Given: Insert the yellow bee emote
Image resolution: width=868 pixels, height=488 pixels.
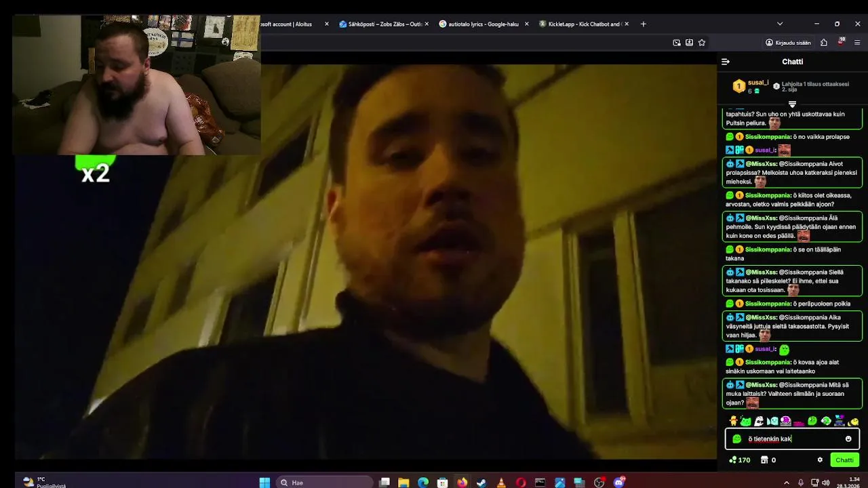Looking at the screenshot, I should (853, 422).
